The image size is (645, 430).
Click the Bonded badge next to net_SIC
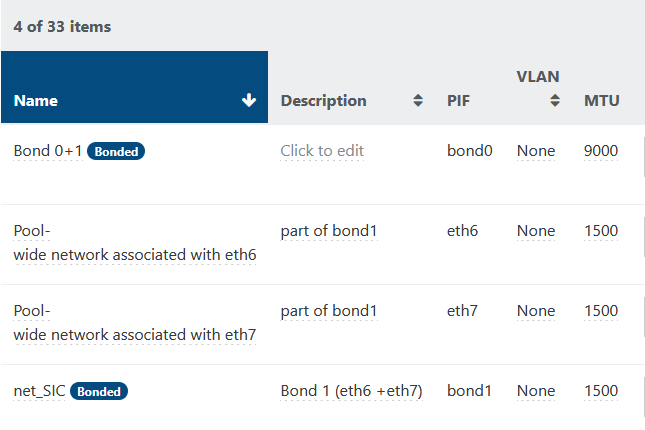tap(99, 391)
